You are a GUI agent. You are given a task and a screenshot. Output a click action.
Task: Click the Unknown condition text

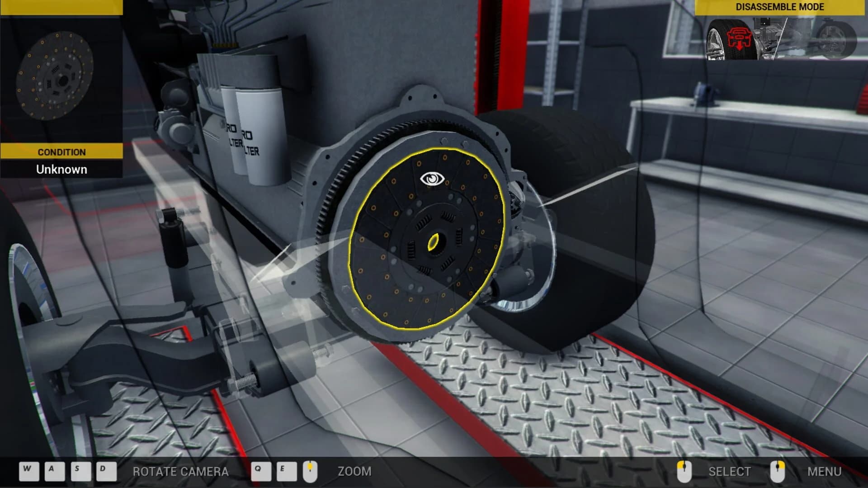61,169
